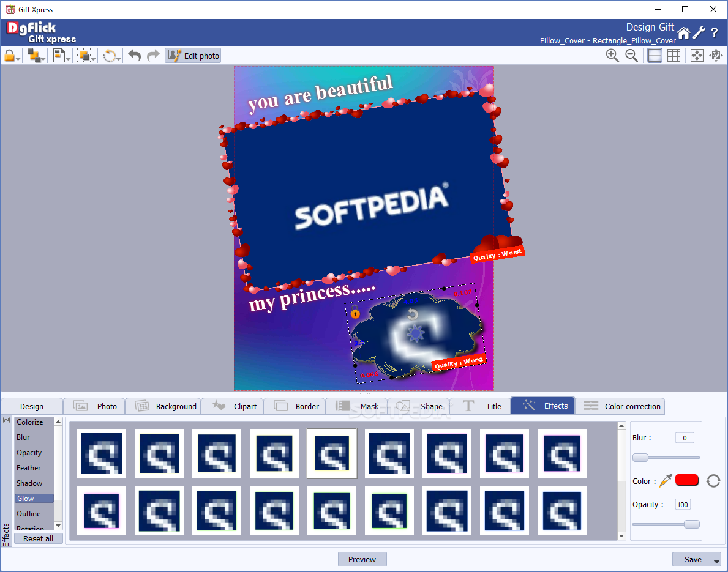Select first glow preset in bottom row
This screenshot has width=728, height=572.
tap(101, 511)
